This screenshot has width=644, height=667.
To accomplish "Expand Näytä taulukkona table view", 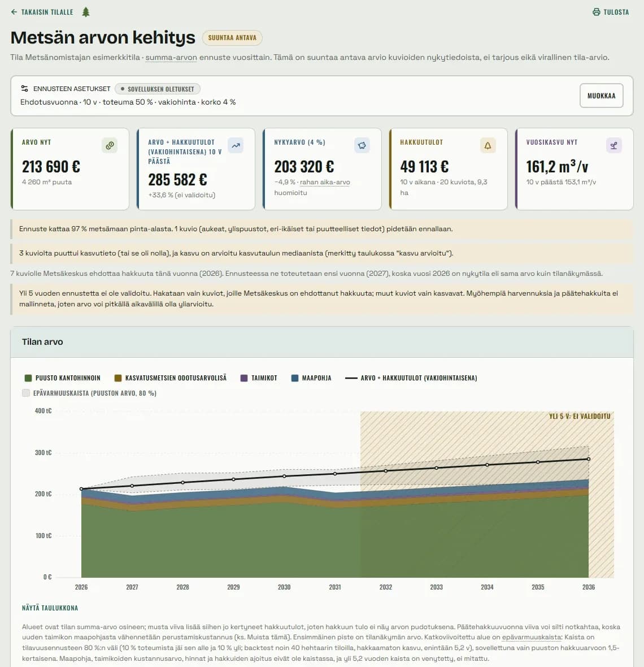I will [50, 608].
